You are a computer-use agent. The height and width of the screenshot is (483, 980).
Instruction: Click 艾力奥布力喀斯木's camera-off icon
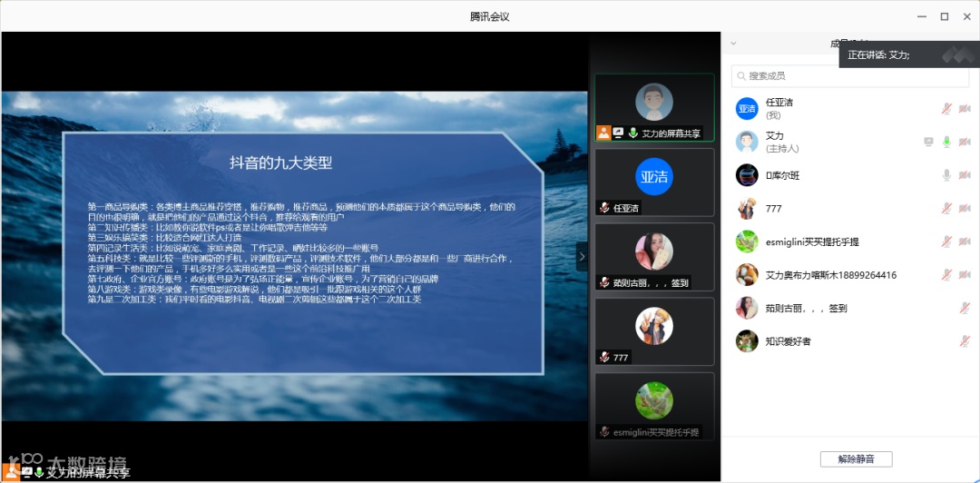965,275
